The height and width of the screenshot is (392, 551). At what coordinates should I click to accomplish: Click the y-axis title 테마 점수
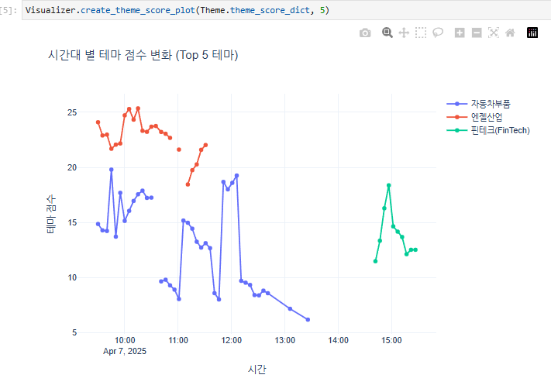click(x=51, y=214)
